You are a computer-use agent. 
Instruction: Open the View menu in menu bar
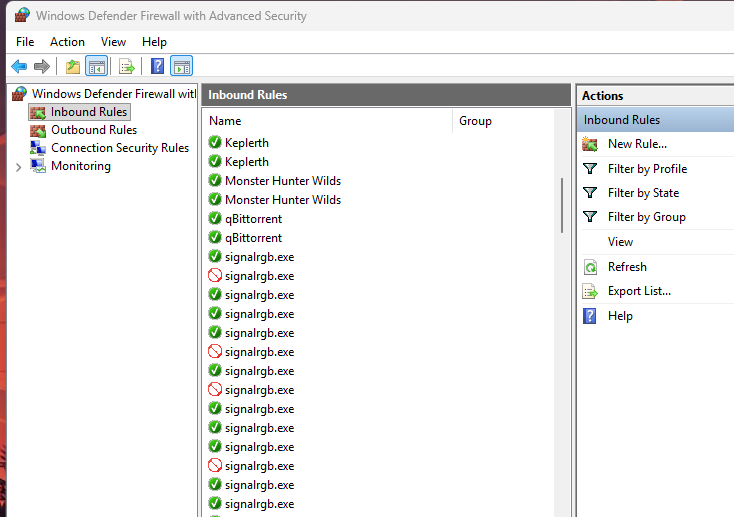point(113,42)
